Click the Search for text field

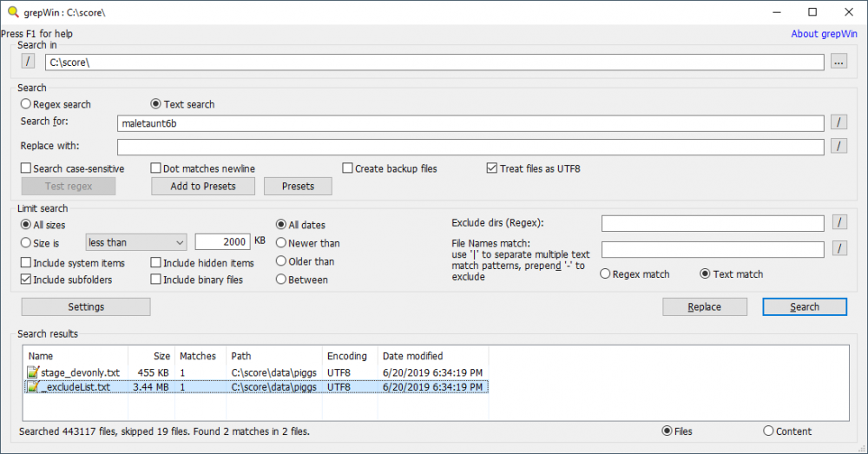click(x=470, y=123)
